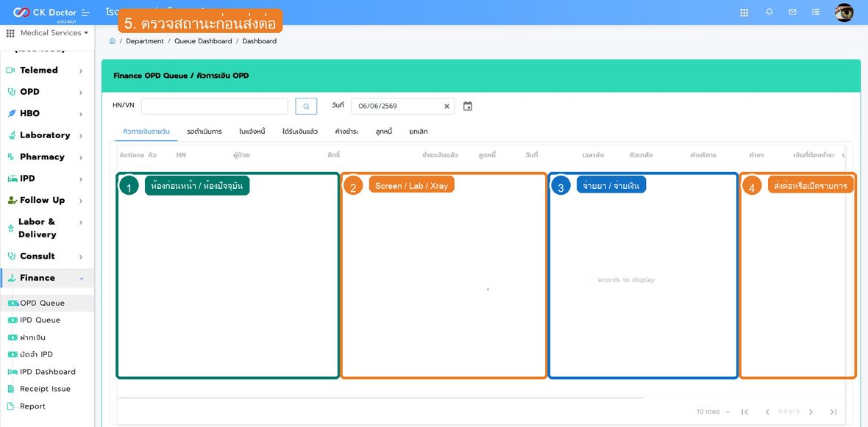Go to first page pagination icon
This screenshot has height=427, width=868.
click(x=745, y=412)
